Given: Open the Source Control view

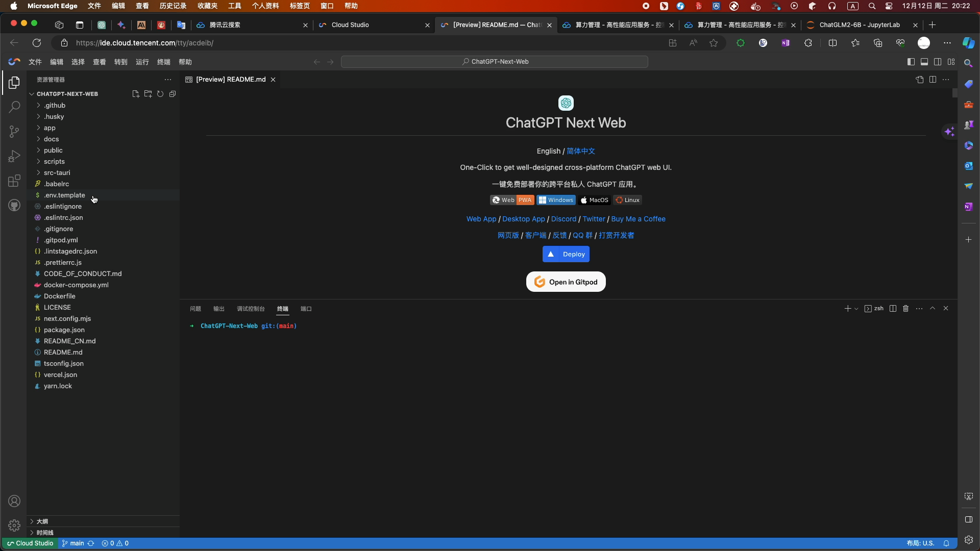Looking at the screenshot, I should [x=14, y=132].
